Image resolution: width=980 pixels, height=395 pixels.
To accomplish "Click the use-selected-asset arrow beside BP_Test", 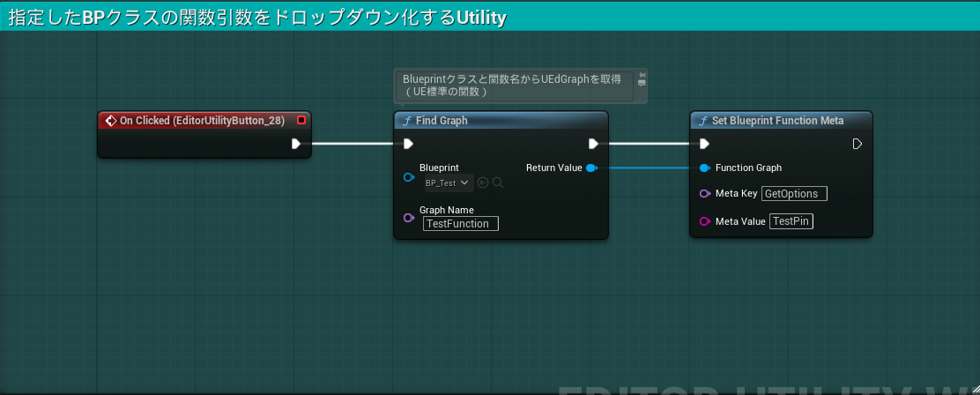I will [483, 183].
